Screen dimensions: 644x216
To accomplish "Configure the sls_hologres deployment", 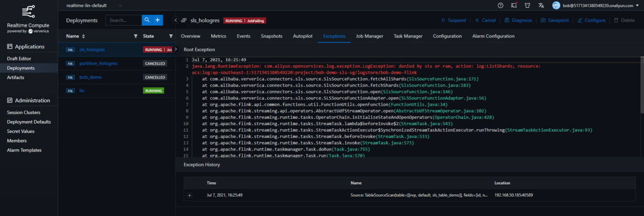I will tap(591, 20).
